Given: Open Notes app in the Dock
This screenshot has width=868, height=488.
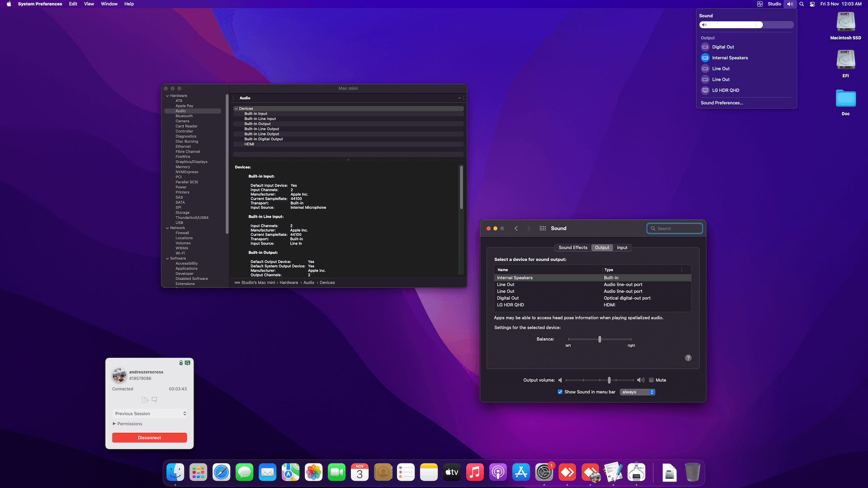Looking at the screenshot, I should tap(429, 473).
